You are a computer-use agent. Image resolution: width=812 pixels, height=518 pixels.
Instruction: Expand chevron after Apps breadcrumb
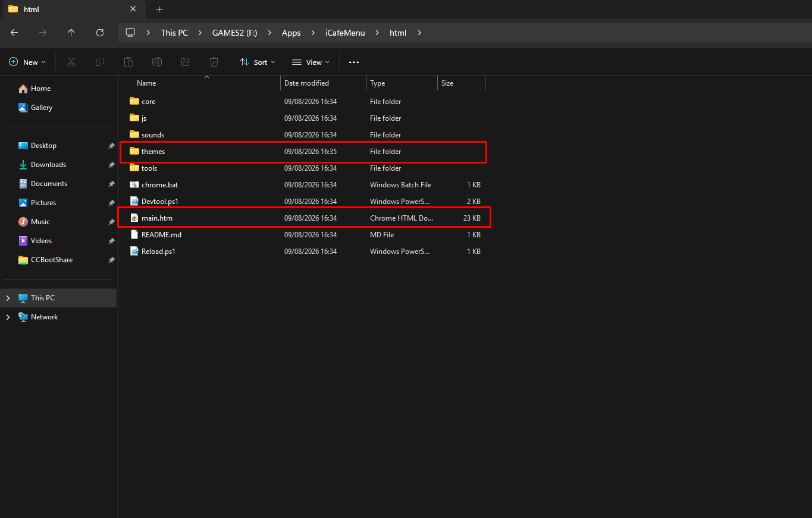pyautogui.click(x=313, y=33)
